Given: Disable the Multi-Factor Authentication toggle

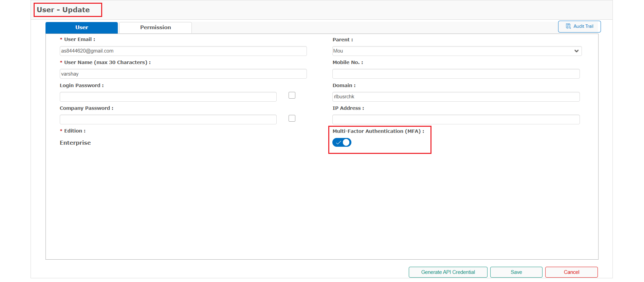Looking at the screenshot, I should pyautogui.click(x=342, y=143).
